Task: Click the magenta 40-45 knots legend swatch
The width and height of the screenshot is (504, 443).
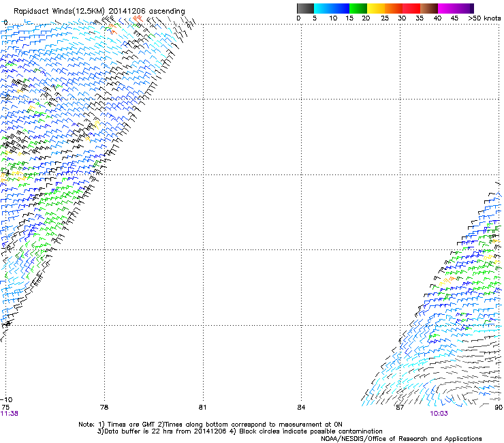Action: tap(447, 8)
